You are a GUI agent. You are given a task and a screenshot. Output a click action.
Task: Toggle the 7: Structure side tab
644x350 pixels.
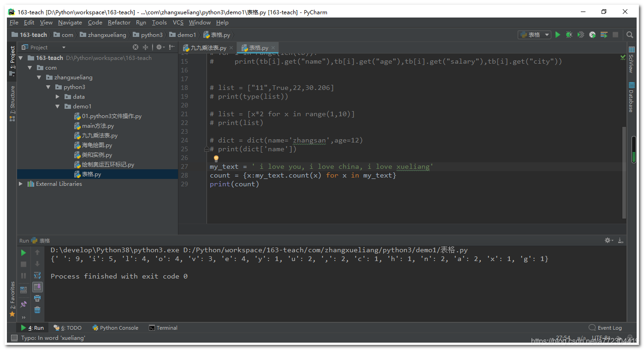pyautogui.click(x=12, y=103)
